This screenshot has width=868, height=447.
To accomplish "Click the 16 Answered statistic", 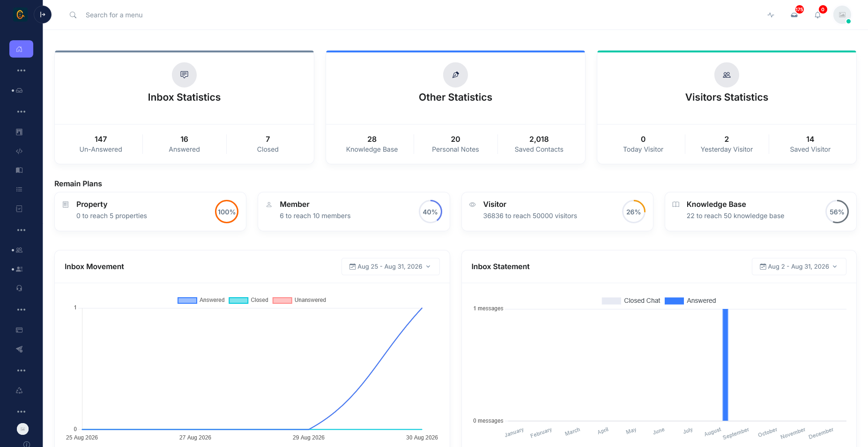I will pos(185,144).
